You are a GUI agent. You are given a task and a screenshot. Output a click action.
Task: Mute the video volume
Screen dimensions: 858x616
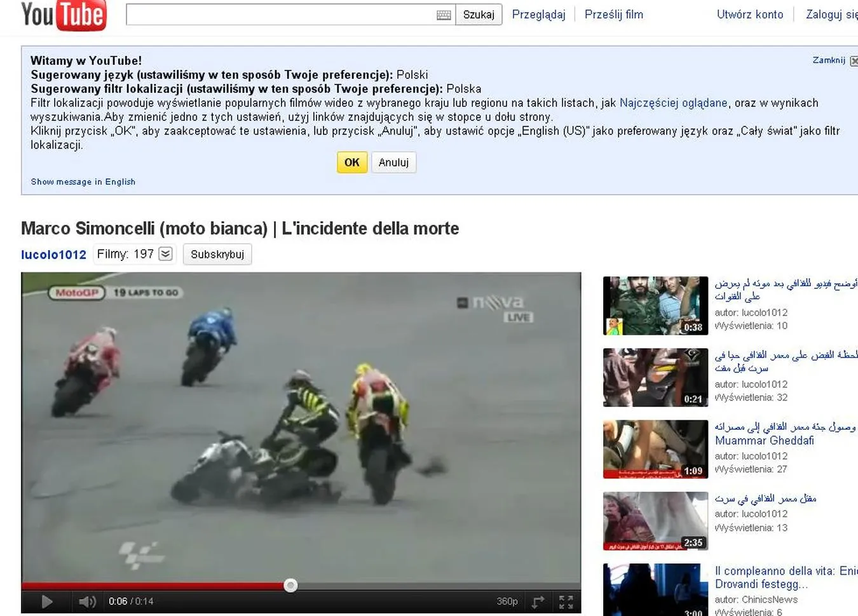[x=87, y=601]
